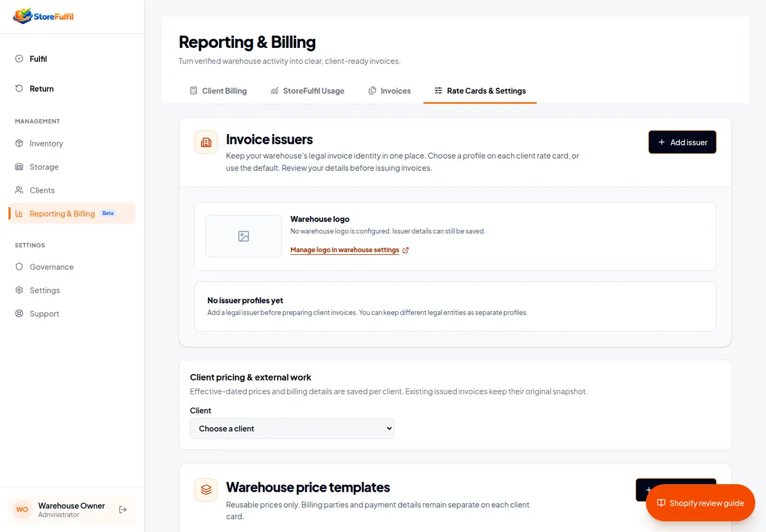Screen dimensions: 766x532
Task: Click the Reporting & Billing chart icon
Action: click(19, 214)
